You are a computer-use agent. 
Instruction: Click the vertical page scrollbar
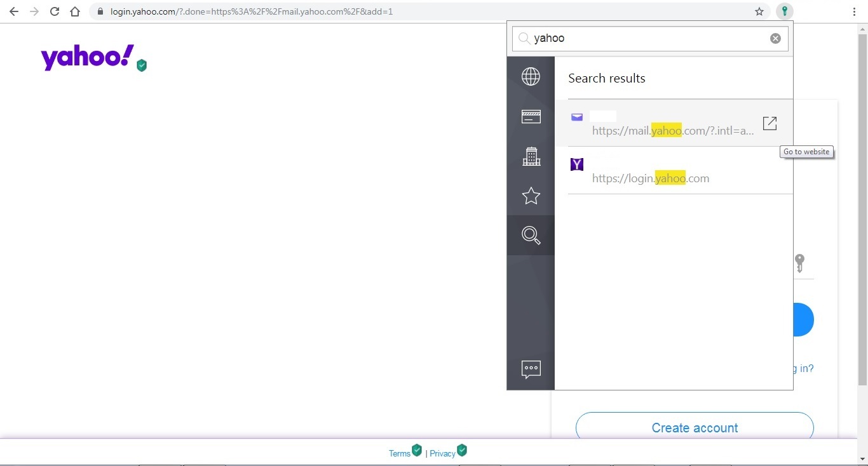(862, 210)
